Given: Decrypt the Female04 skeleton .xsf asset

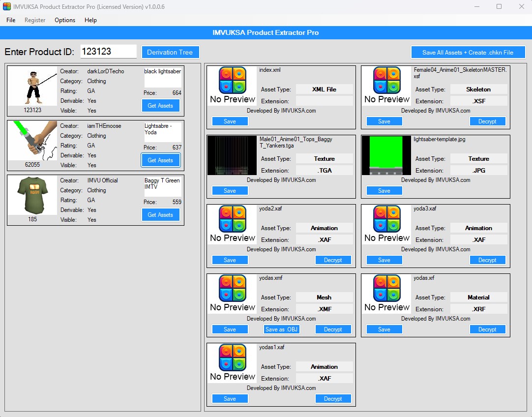Looking at the screenshot, I should 487,121.
